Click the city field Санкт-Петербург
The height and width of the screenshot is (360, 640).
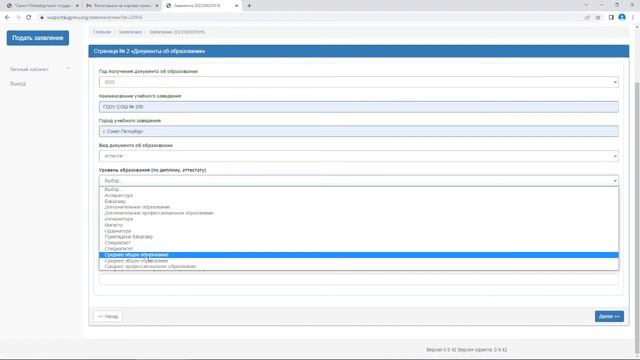pos(358,131)
